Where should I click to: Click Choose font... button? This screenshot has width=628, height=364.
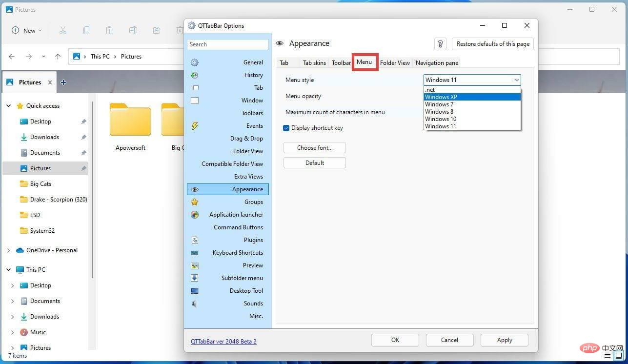click(x=315, y=148)
